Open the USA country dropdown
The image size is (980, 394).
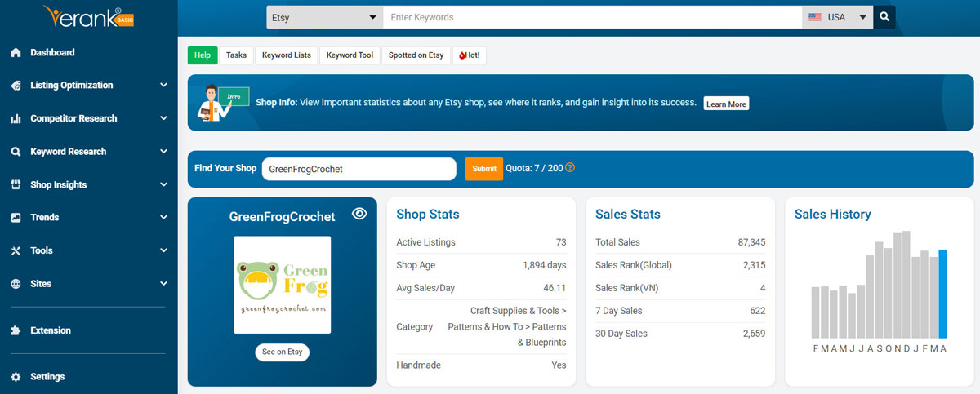pyautogui.click(x=837, y=17)
